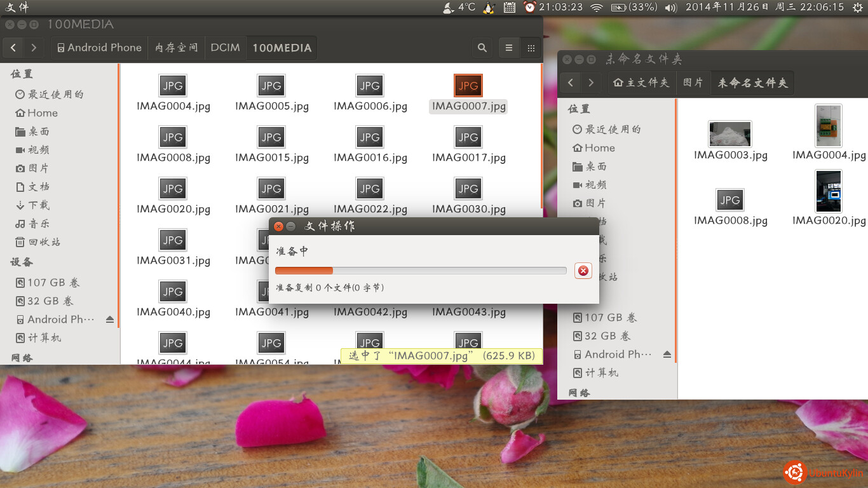Click the file copy progress bar
The width and height of the screenshot is (868, 488).
pyautogui.click(x=420, y=271)
